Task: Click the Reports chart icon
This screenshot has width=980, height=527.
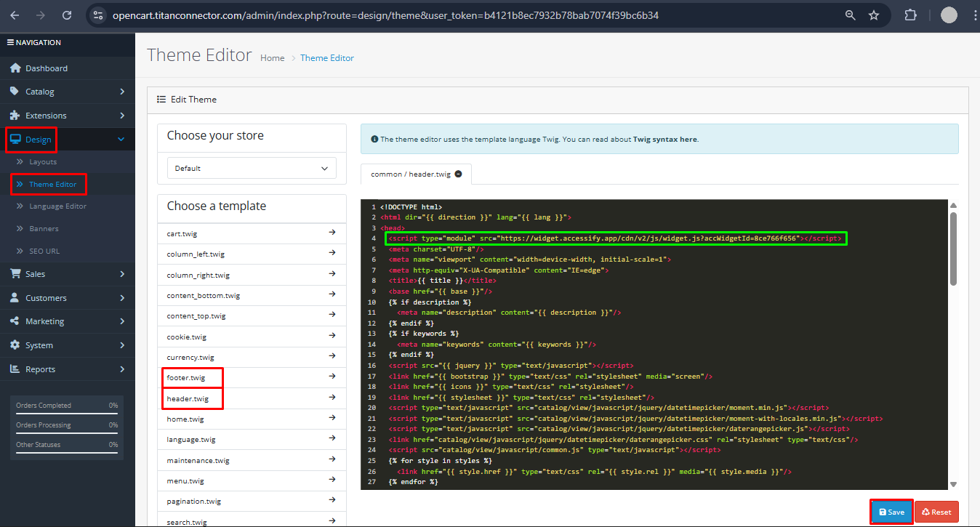Action: tap(16, 369)
